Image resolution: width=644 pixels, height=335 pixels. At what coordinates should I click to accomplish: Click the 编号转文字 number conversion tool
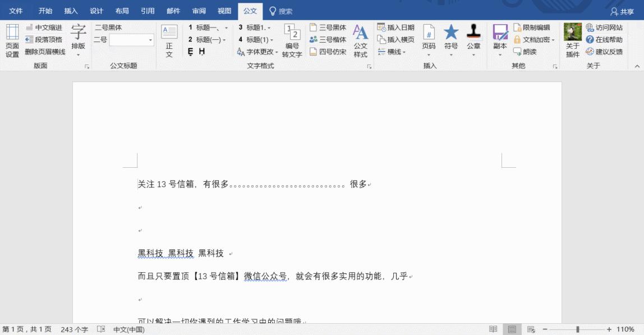[x=292, y=39]
